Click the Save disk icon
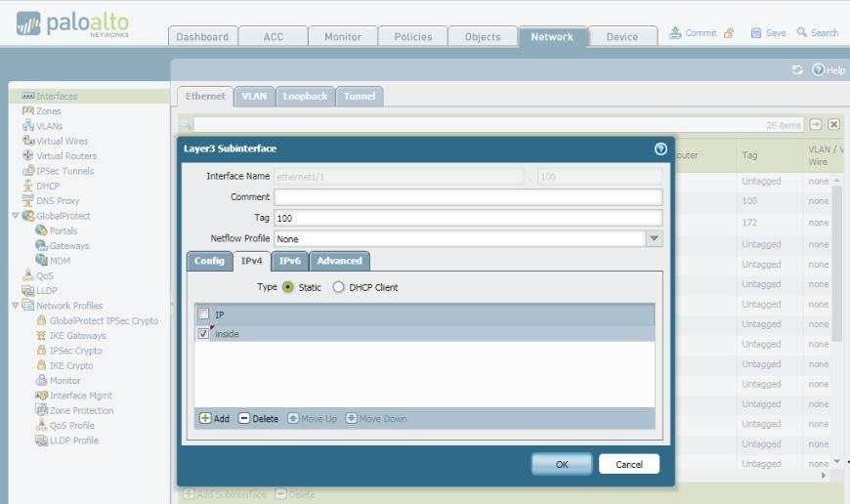 click(756, 33)
